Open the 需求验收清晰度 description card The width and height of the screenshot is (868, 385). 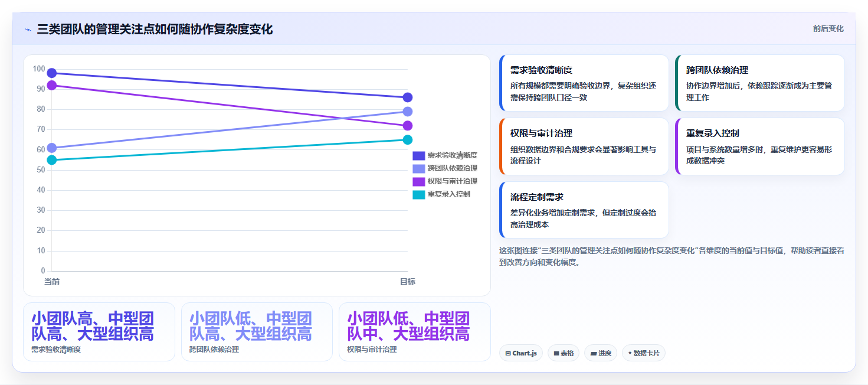584,83
